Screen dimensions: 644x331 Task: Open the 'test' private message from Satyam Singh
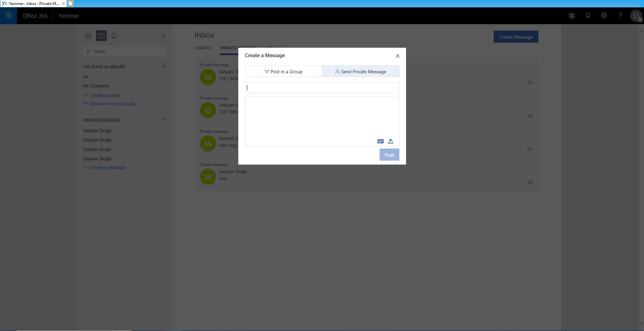click(x=366, y=174)
